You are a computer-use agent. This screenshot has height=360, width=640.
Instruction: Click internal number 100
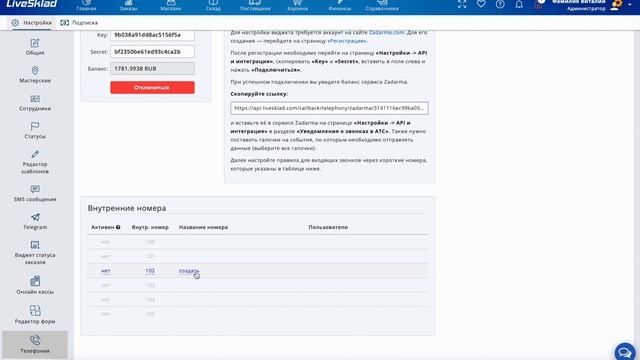(x=150, y=242)
